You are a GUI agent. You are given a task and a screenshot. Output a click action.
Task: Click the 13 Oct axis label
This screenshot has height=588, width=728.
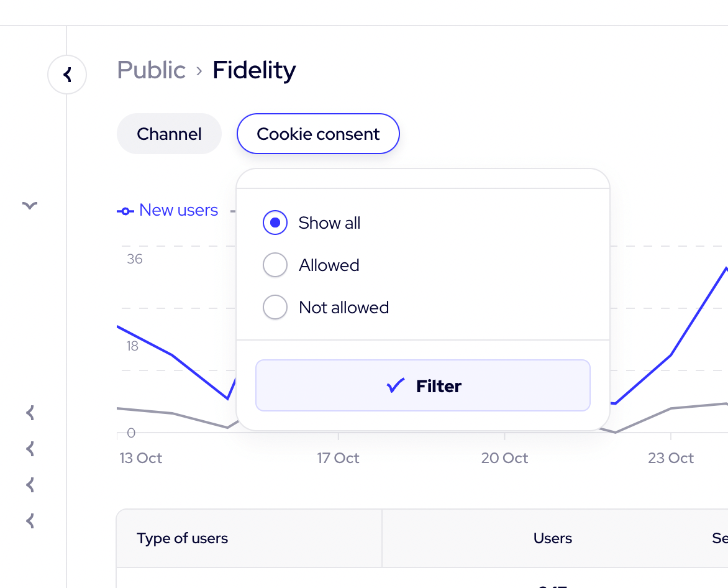pos(141,458)
